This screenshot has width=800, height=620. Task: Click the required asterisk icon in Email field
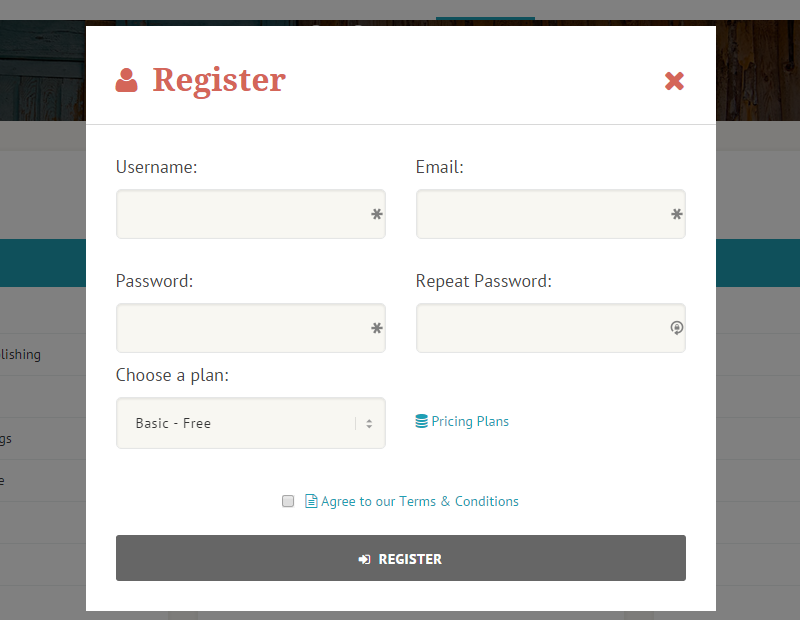click(x=676, y=214)
